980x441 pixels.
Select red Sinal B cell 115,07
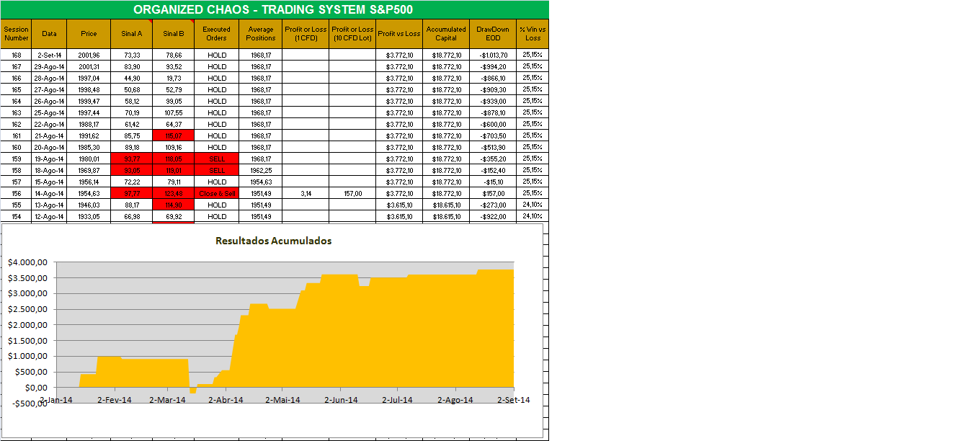[x=174, y=135]
